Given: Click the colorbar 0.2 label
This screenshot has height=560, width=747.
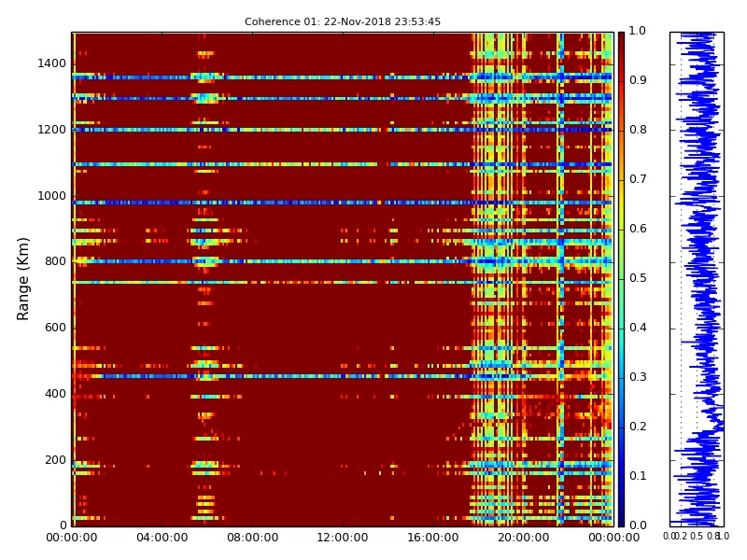Looking at the screenshot, I should pyautogui.click(x=638, y=427).
